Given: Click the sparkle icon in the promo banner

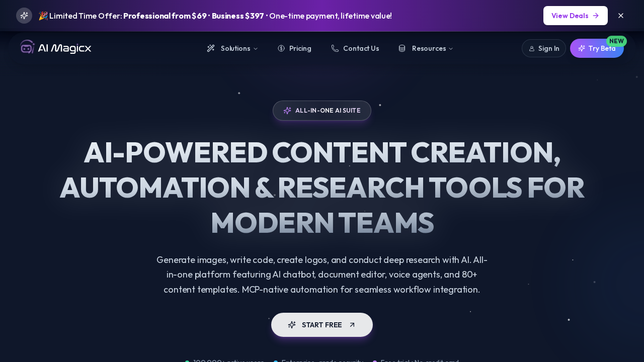Looking at the screenshot, I should [x=24, y=16].
